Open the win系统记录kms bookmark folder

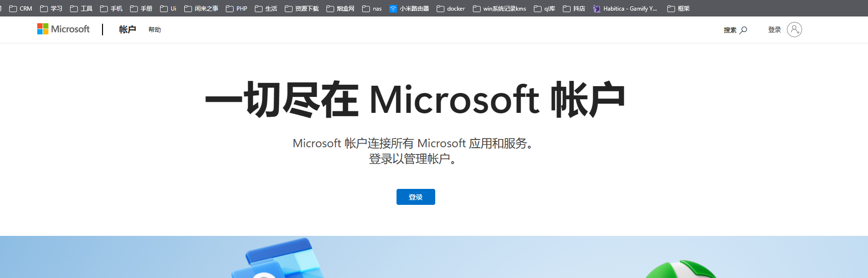pos(500,8)
